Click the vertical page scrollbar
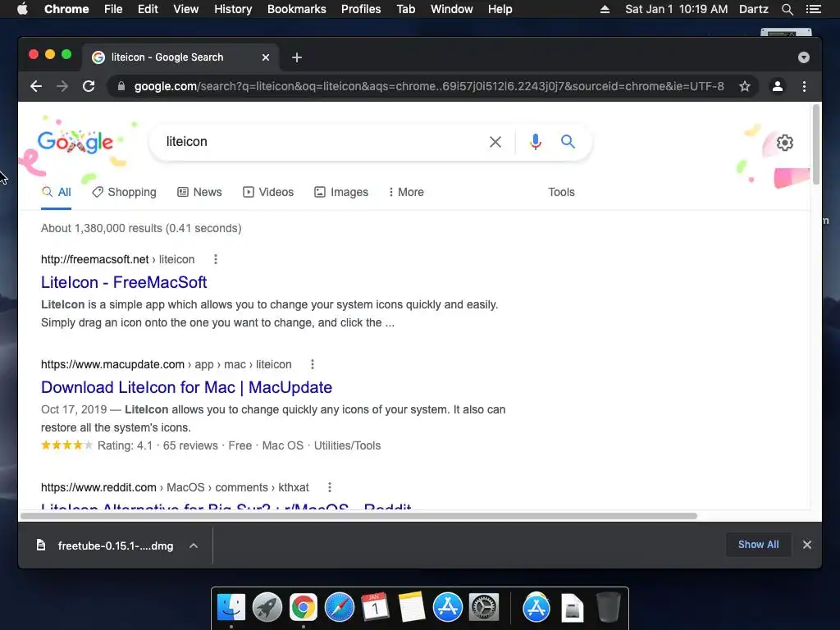The height and width of the screenshot is (630, 840). tap(816, 144)
